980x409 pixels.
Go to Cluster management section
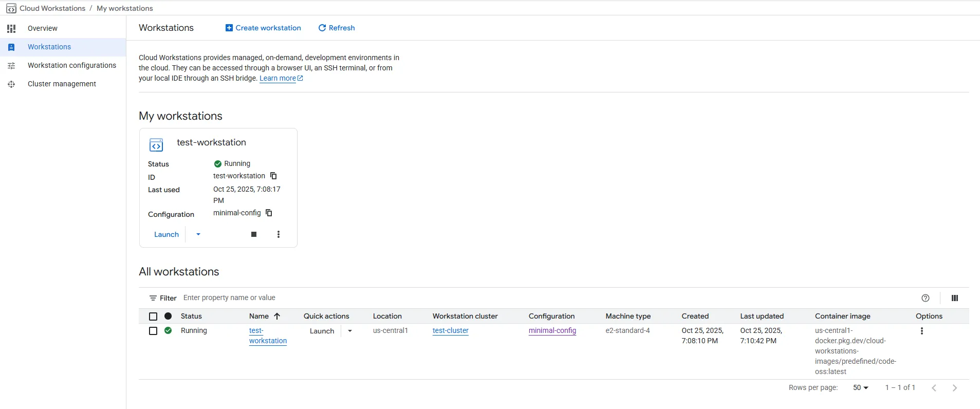(x=63, y=84)
